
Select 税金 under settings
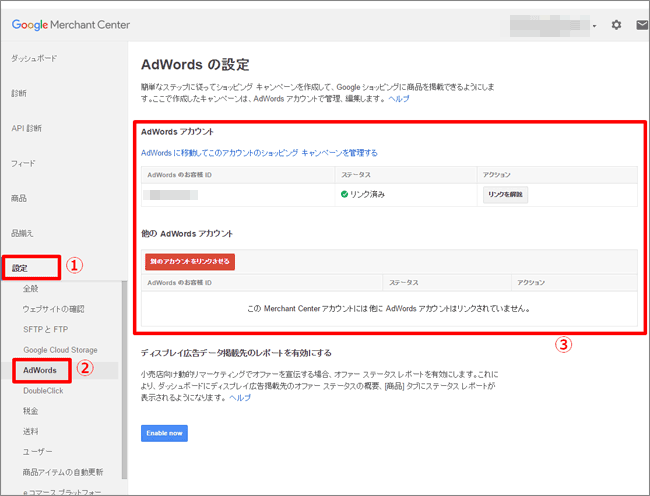tap(31, 411)
